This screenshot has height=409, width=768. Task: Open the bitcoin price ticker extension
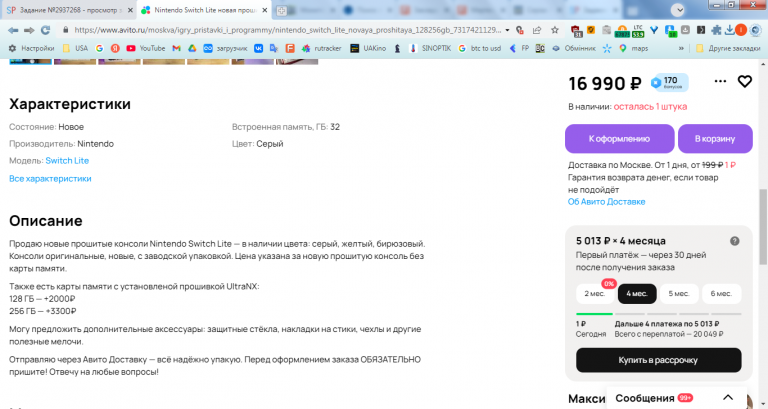pyautogui.click(x=622, y=31)
